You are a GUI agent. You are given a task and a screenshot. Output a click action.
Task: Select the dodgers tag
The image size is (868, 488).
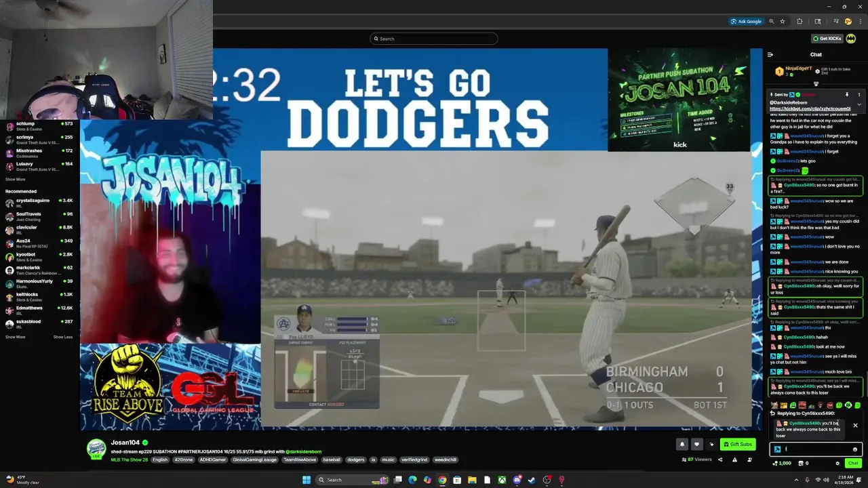(x=355, y=460)
